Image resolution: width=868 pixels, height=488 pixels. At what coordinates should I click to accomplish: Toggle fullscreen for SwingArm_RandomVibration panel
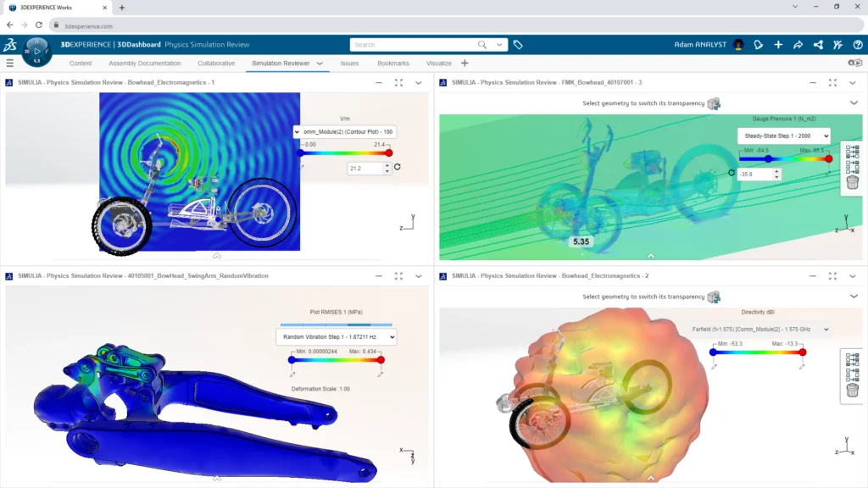tap(398, 276)
